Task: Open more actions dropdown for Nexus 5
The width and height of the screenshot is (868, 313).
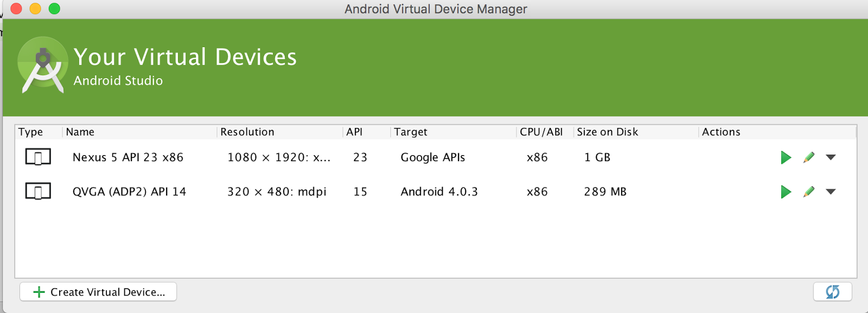Action: click(831, 158)
